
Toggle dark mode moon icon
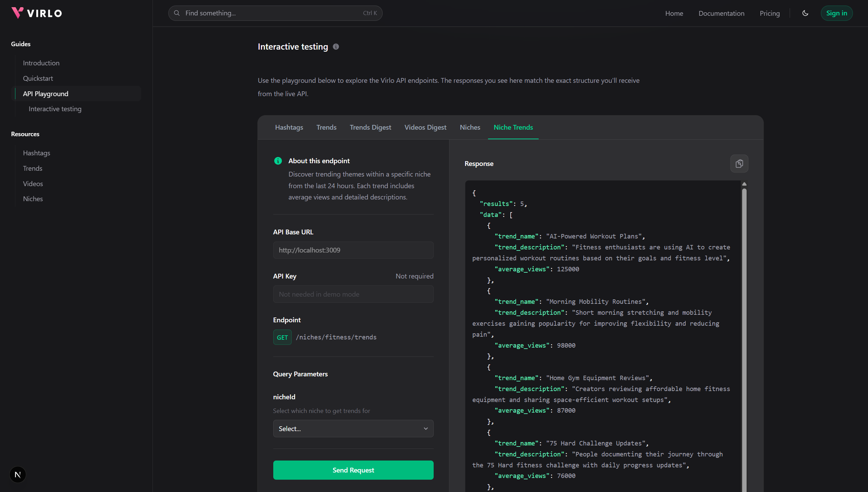[805, 13]
